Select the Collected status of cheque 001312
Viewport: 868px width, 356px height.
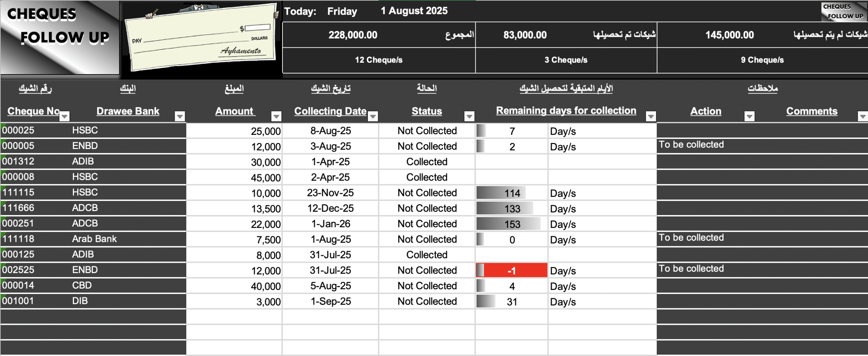(x=427, y=162)
